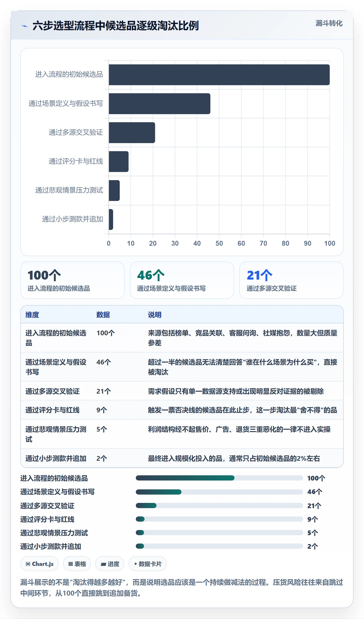364x619 pixels.
Task: Click the 通过悲观情景压力测试 progress bar
Action: [219, 533]
